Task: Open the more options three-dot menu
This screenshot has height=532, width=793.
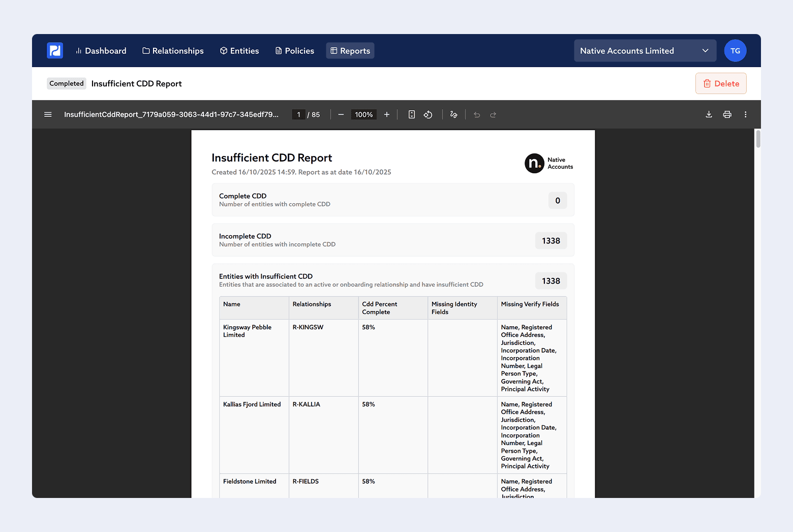Action: [x=745, y=114]
